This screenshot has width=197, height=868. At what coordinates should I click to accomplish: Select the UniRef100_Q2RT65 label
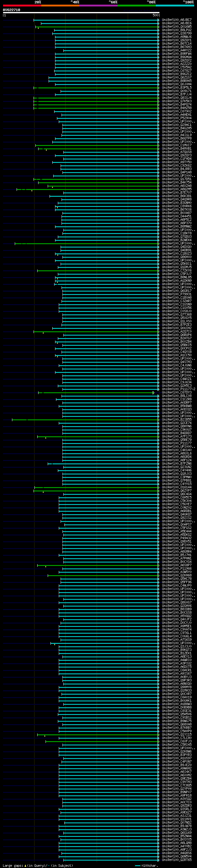point(176,860)
